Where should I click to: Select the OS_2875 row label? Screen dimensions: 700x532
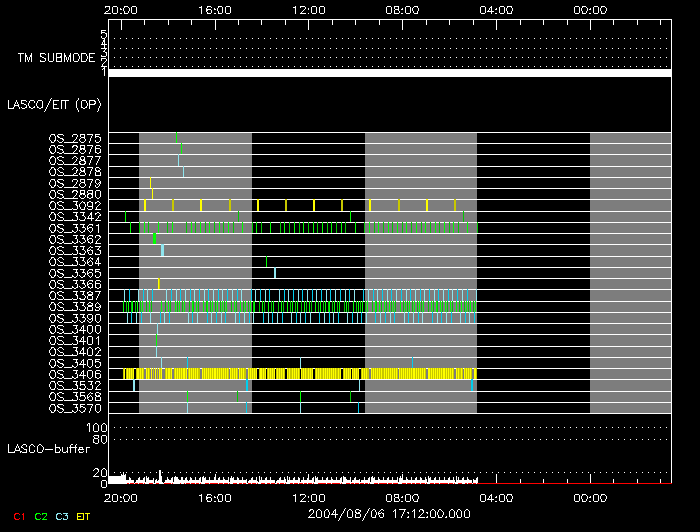click(x=75, y=138)
